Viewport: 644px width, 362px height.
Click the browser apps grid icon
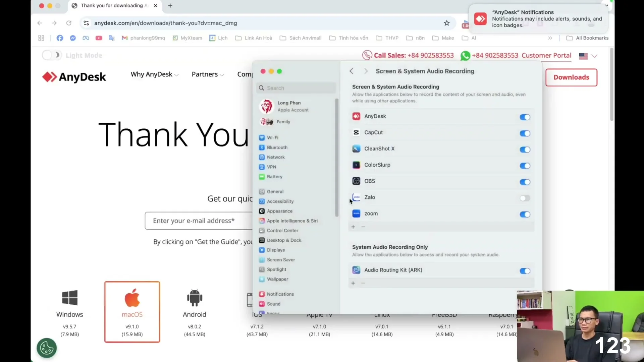[41, 38]
